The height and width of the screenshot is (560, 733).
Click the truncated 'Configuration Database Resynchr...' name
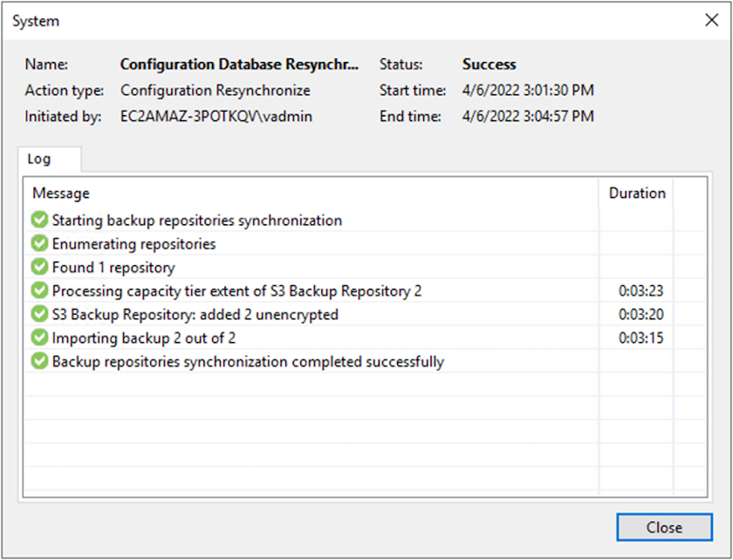pos(239,65)
